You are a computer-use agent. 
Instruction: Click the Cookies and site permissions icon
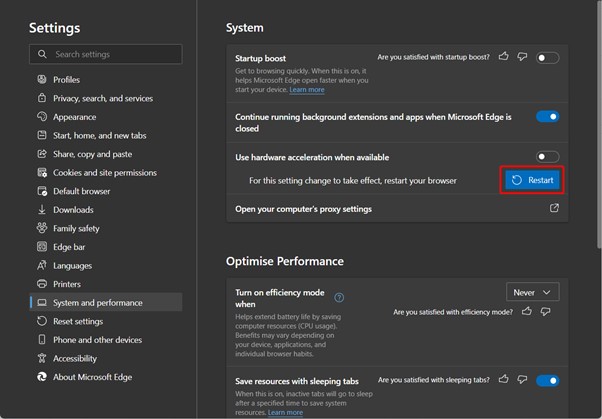click(x=42, y=172)
